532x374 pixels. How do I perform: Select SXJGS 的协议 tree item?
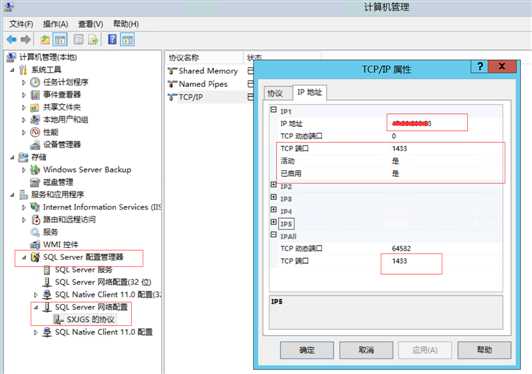[91, 320]
